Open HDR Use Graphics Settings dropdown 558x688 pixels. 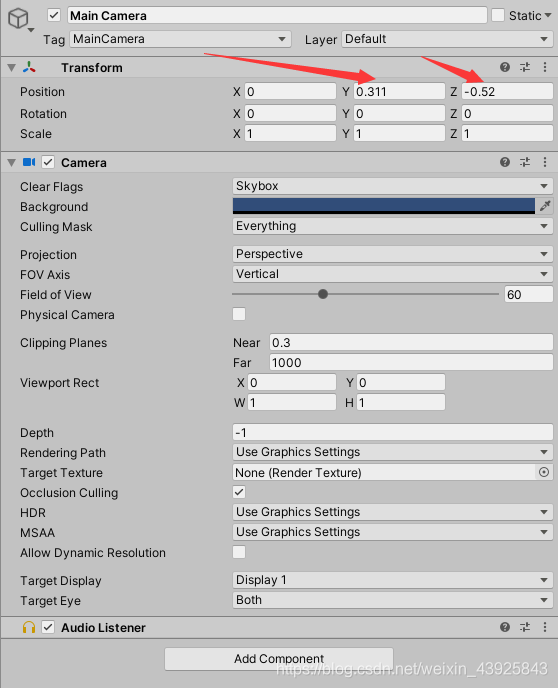pos(393,512)
